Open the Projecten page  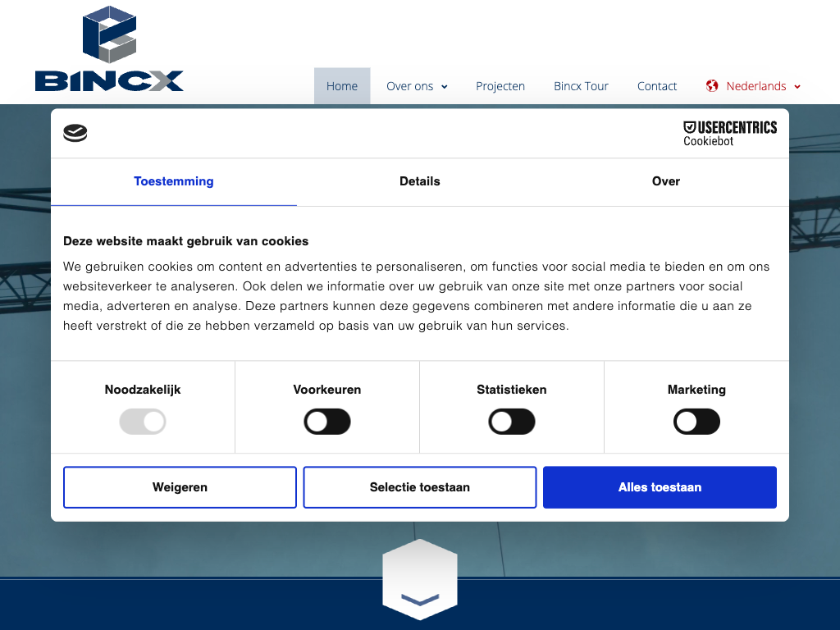(x=500, y=86)
